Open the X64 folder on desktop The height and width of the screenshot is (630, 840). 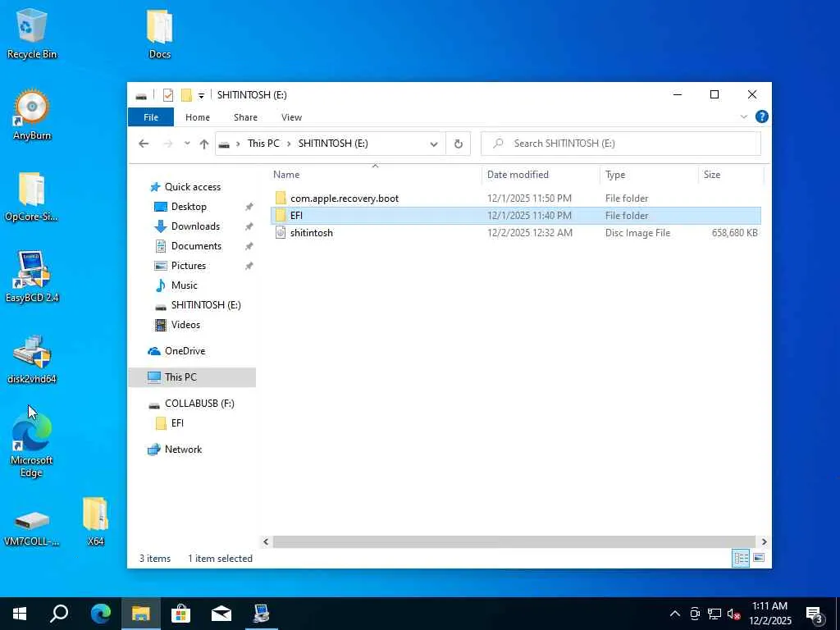point(95,522)
